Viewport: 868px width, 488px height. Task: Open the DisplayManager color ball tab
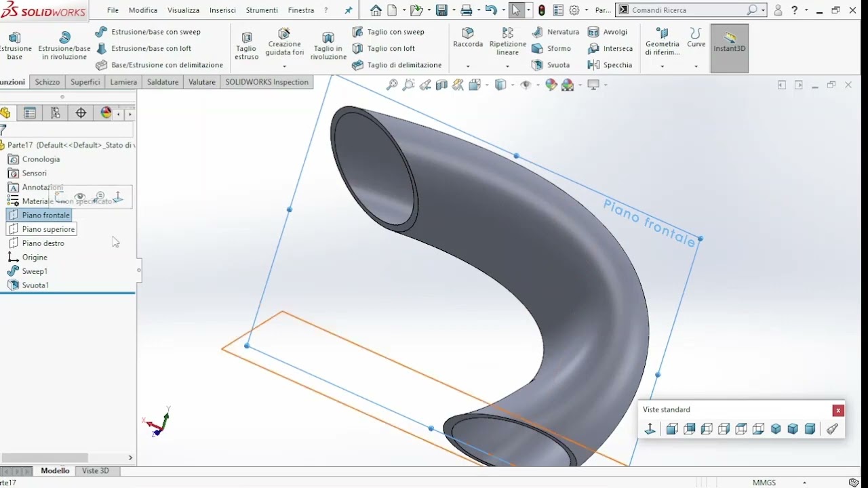point(106,113)
